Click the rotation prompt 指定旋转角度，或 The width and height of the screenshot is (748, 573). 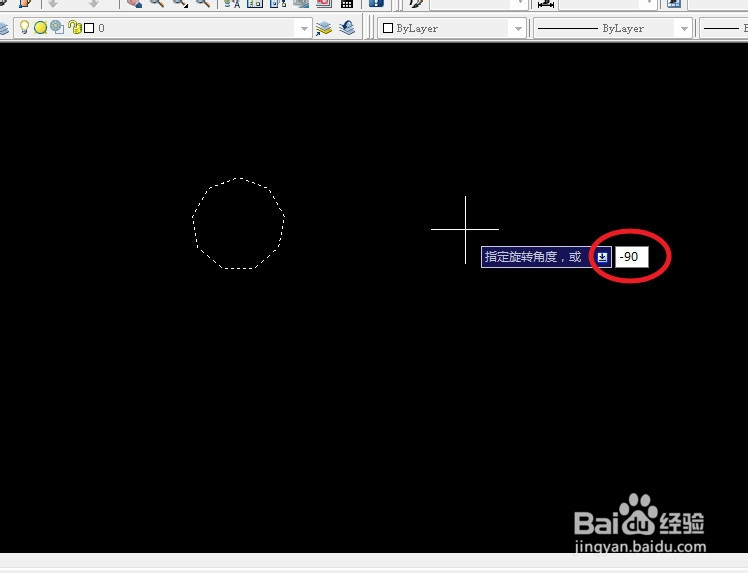coord(533,257)
